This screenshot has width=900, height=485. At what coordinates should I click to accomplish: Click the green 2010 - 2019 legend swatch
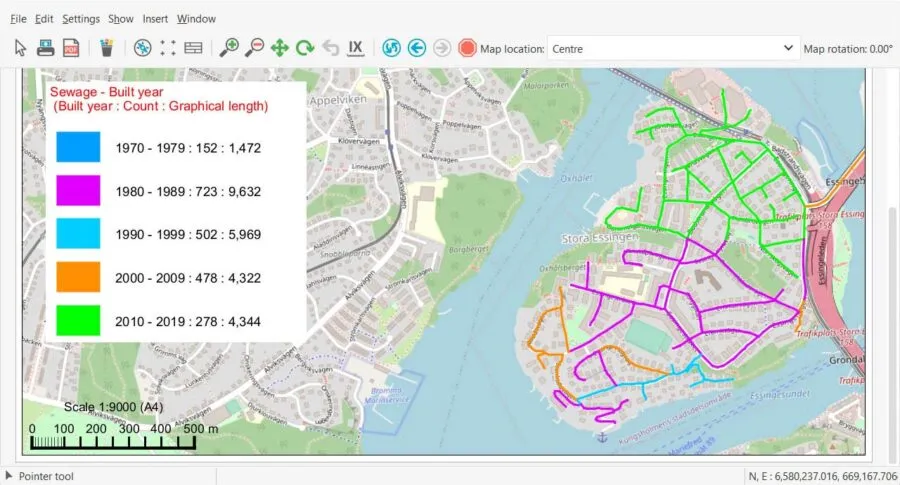tap(78, 320)
